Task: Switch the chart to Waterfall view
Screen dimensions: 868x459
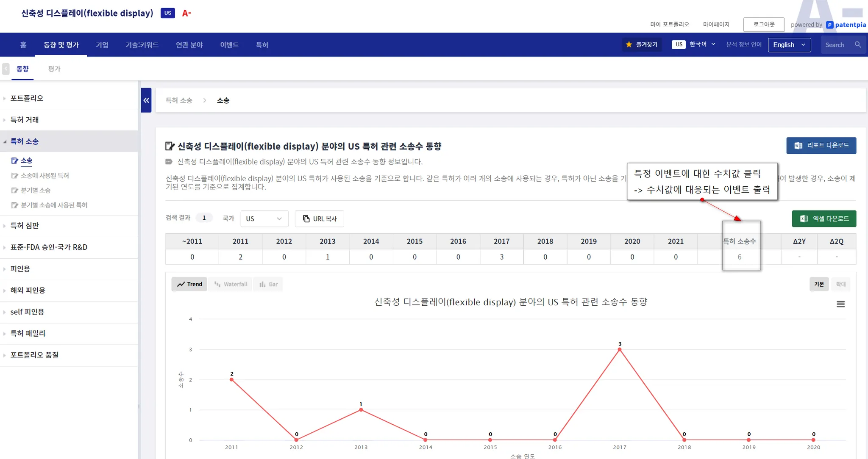Action: 231,284
